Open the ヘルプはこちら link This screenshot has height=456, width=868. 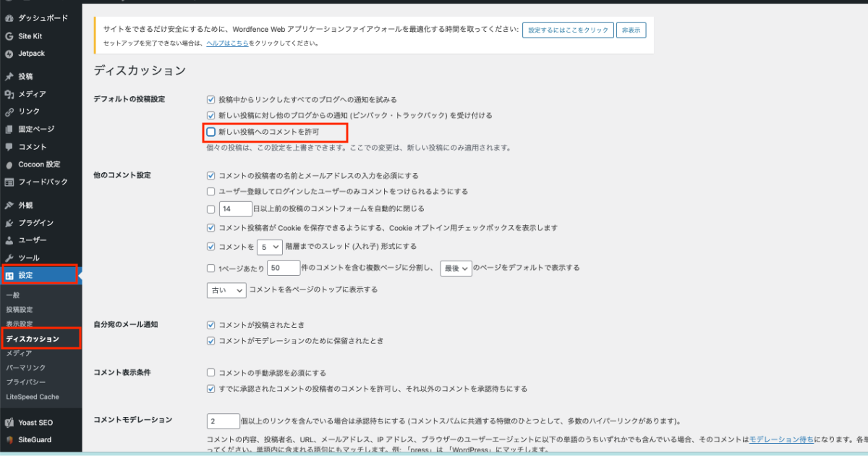click(226, 43)
